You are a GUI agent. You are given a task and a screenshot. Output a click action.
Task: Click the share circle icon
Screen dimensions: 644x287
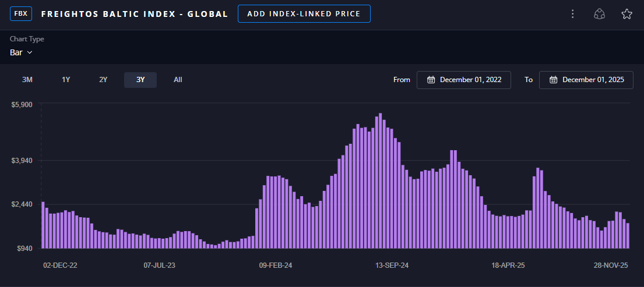click(599, 14)
